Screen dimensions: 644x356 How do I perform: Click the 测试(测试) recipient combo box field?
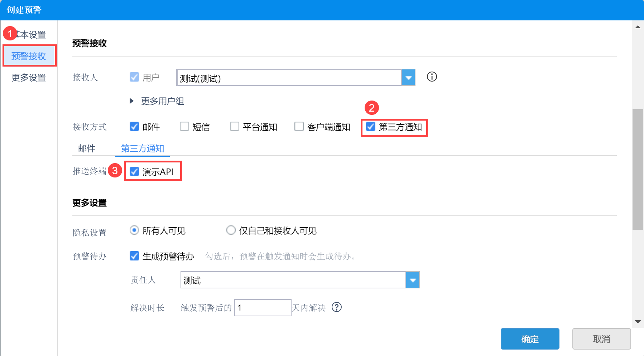[296, 77]
